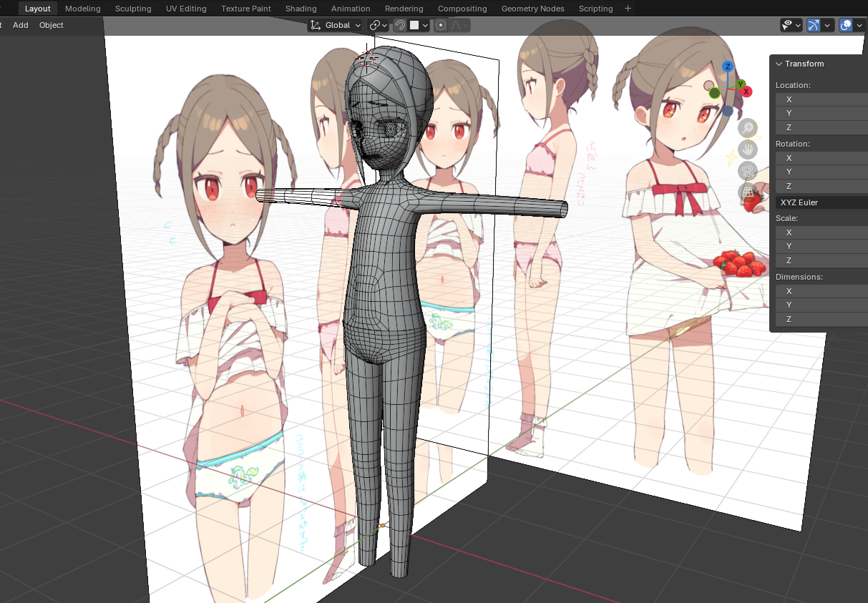Toggle viewport overlays display button
The height and width of the screenshot is (603, 868).
[847, 25]
